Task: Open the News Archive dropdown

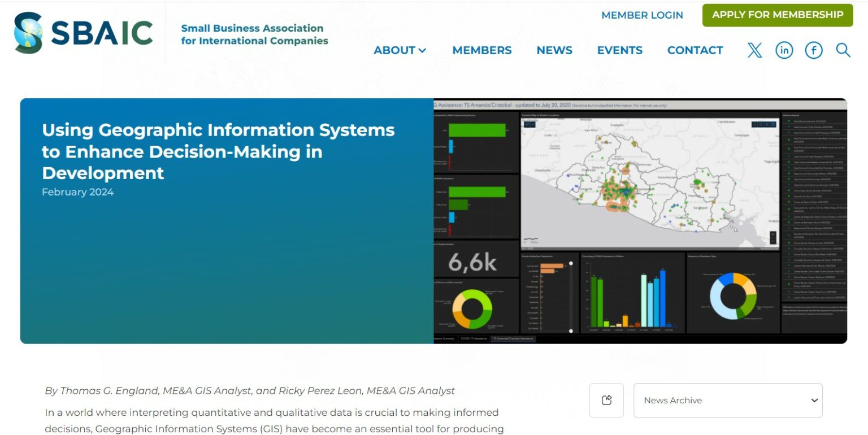Action: 728,400
